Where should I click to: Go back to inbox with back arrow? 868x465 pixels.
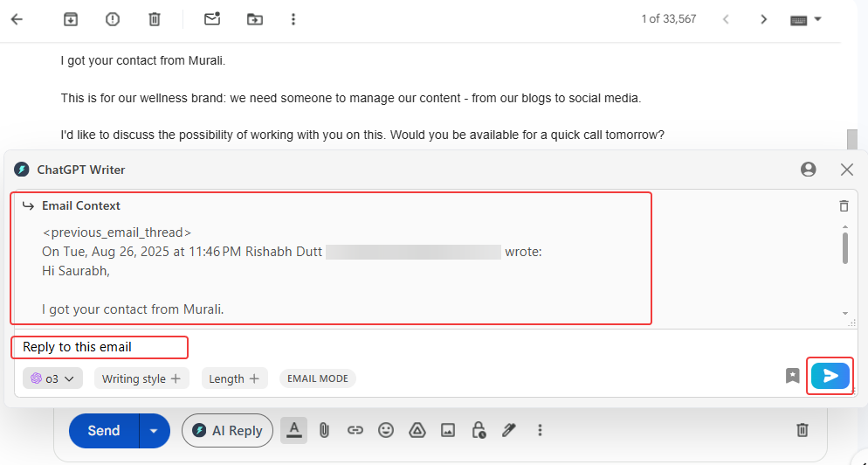[x=17, y=19]
